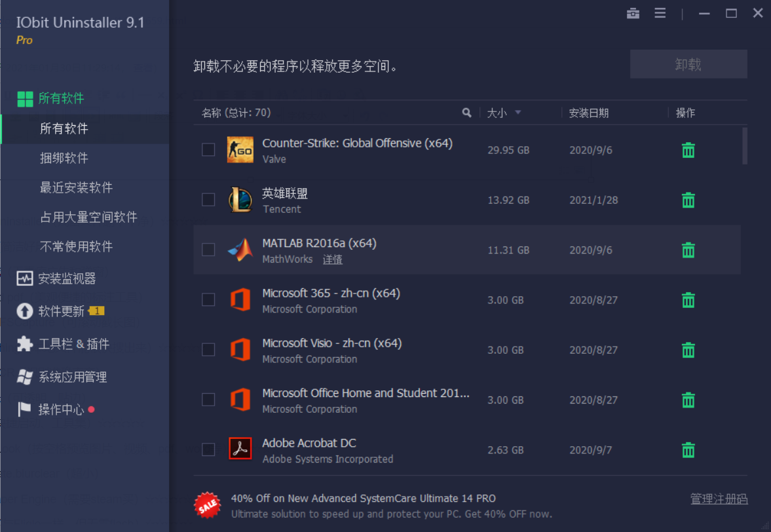Click the 软件更新 badge showing 1

(x=96, y=311)
